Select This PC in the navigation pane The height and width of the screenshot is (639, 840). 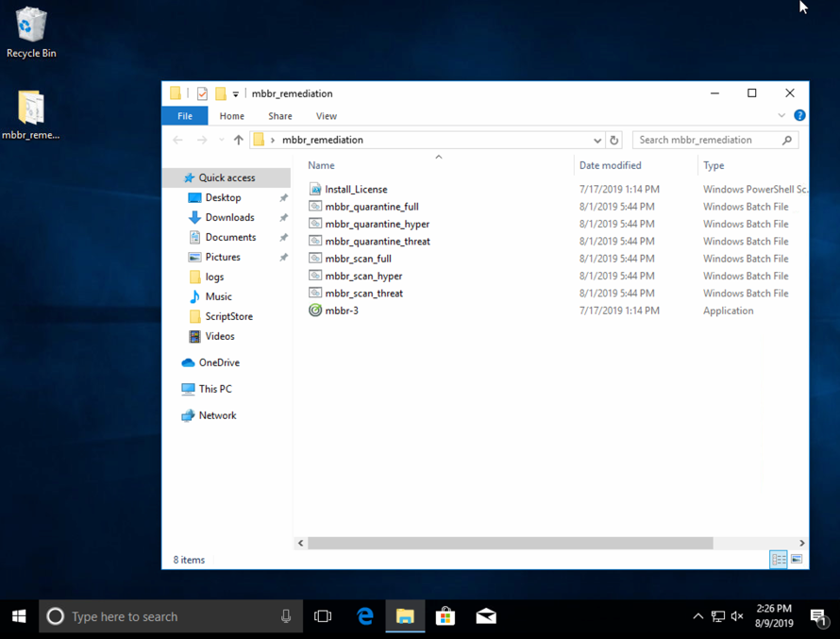[215, 389]
